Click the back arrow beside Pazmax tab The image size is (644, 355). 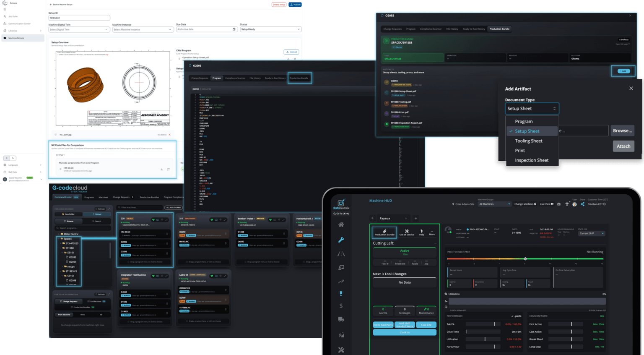click(x=373, y=218)
